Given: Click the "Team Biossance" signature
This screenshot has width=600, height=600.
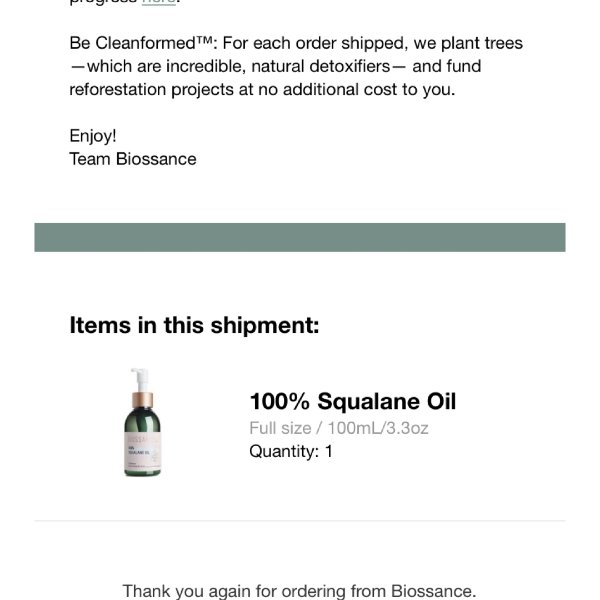Looking at the screenshot, I should (133, 159).
